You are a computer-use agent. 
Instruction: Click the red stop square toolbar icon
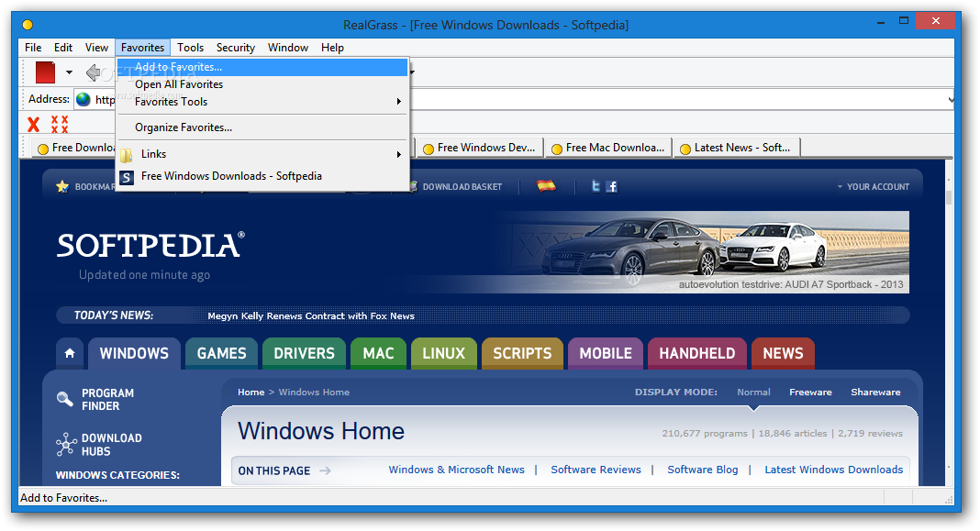pos(45,72)
